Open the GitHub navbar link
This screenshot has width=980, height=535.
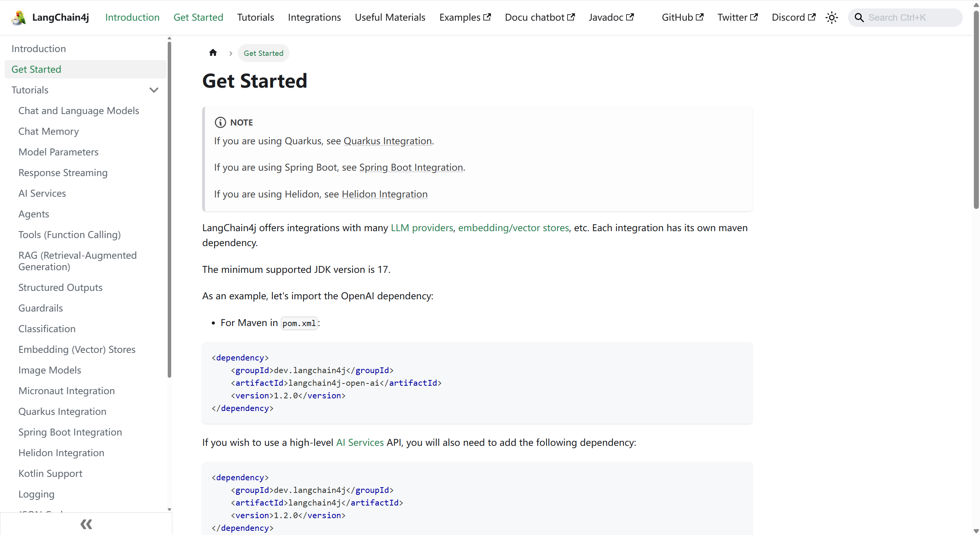click(x=682, y=18)
